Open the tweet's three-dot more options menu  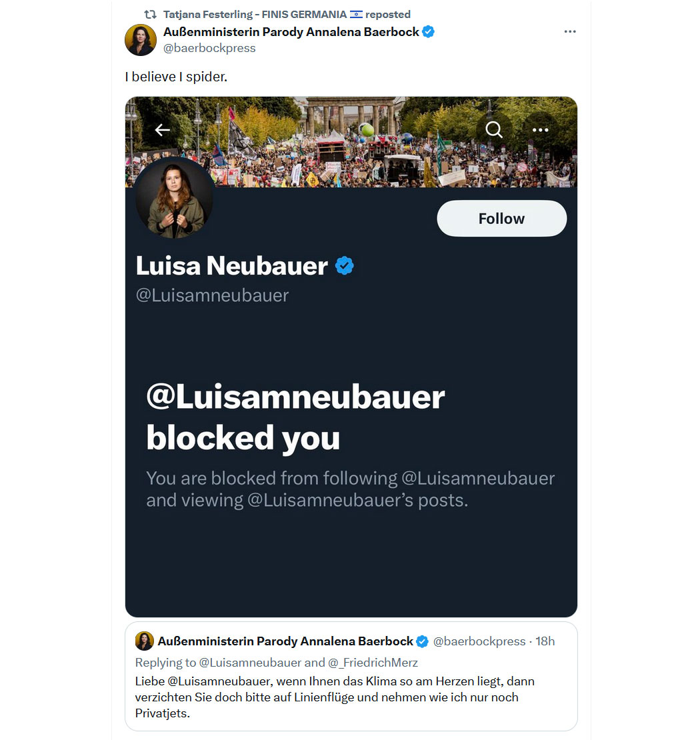(570, 31)
